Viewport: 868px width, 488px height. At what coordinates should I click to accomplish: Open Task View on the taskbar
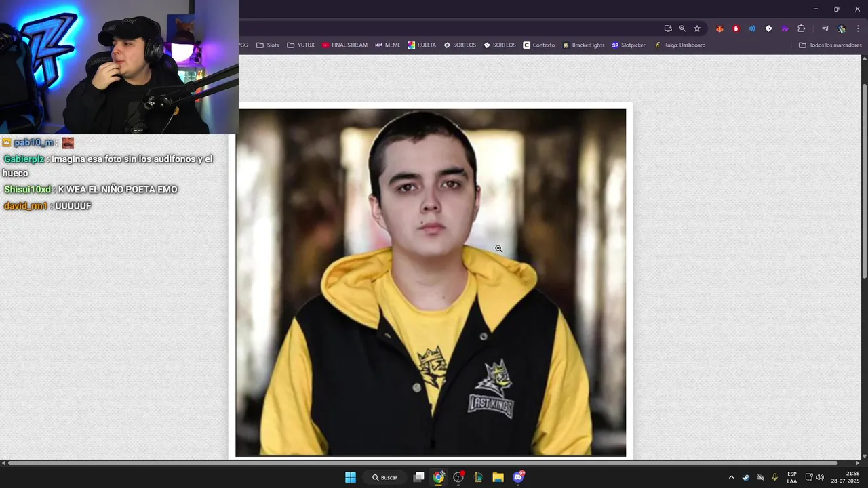click(419, 477)
